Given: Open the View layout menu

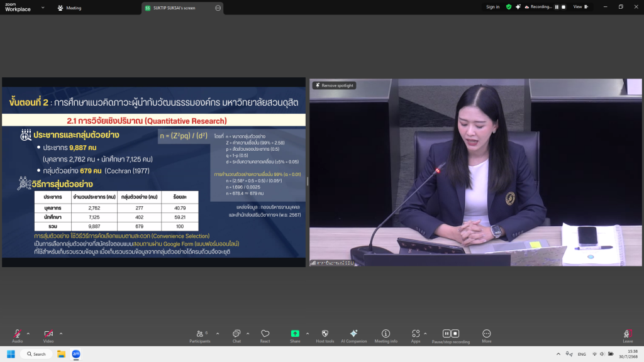Looking at the screenshot, I should tap(580, 7).
